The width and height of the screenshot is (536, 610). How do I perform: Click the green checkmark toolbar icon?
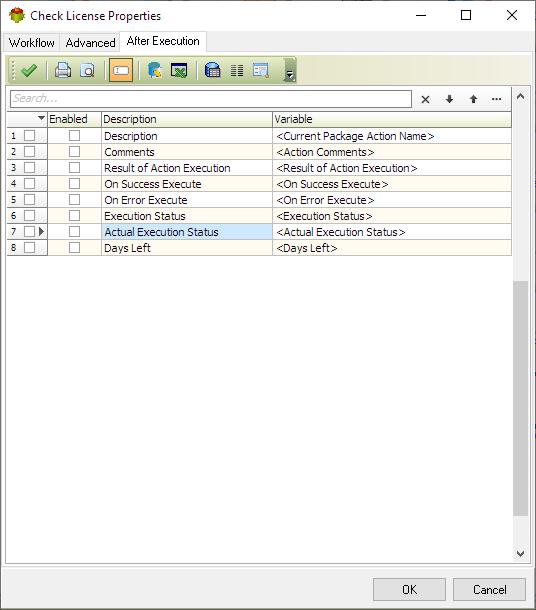(29, 70)
